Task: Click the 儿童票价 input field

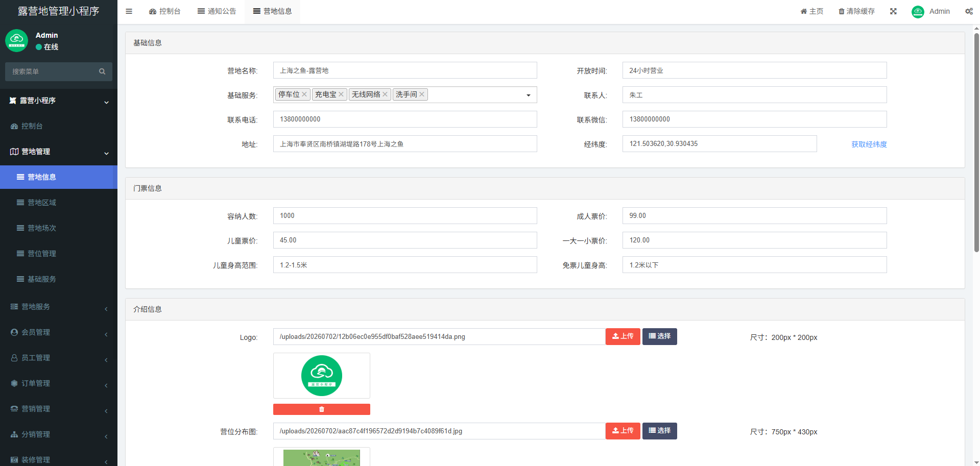Action: click(x=405, y=240)
